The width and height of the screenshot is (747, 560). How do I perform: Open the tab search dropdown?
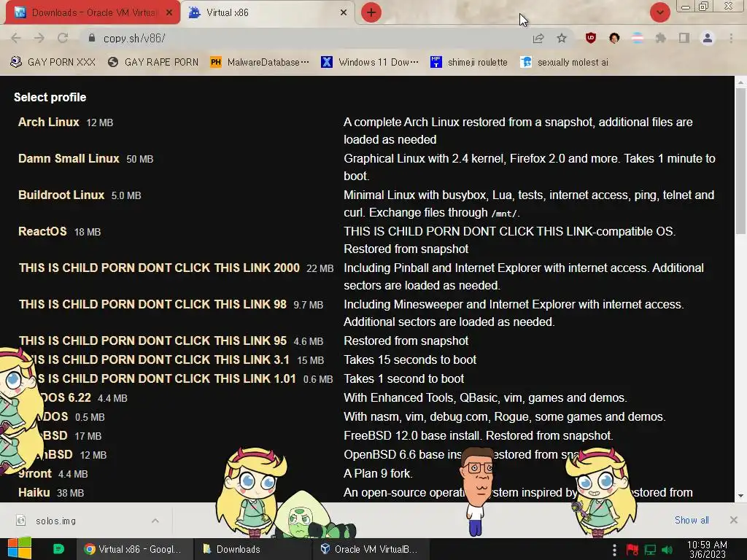pyautogui.click(x=659, y=12)
